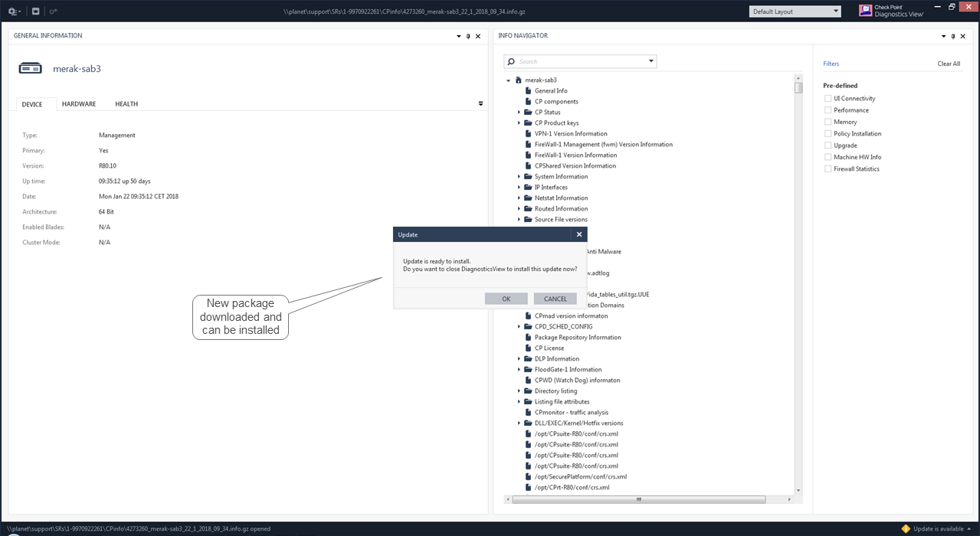Open the search box dropdown arrow
Screen dimensions: 980x536
pos(651,61)
